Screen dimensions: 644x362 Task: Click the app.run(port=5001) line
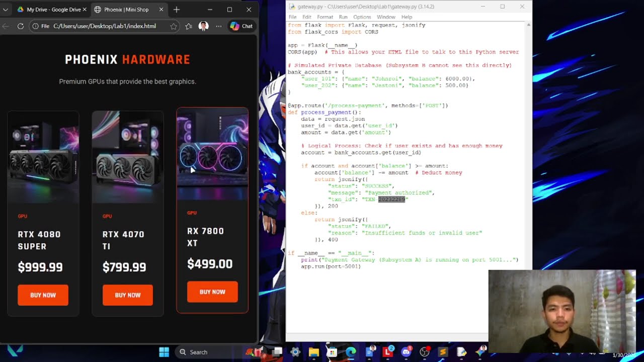[331, 266]
